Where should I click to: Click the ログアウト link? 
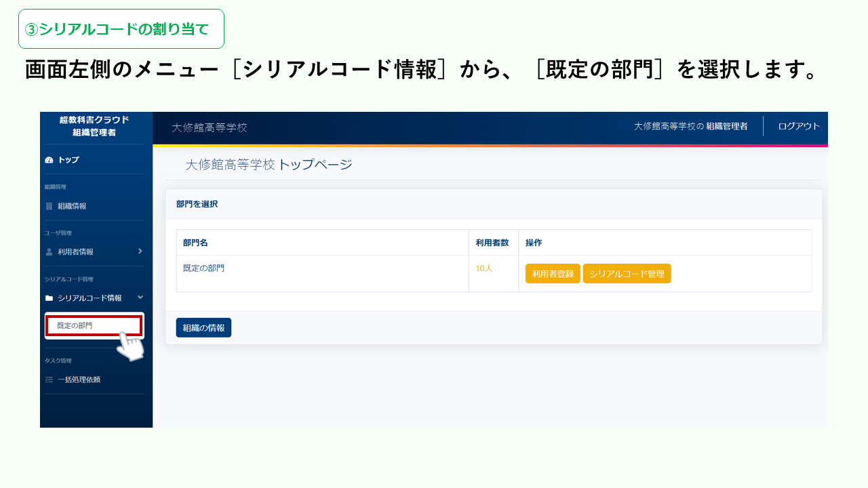click(x=799, y=126)
